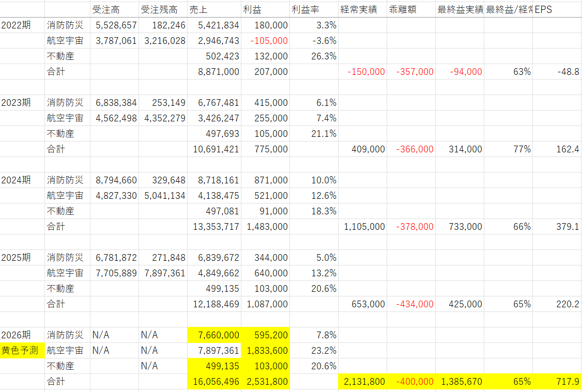
Task: Select cell with value 4,352,279
Action: click(x=163, y=118)
